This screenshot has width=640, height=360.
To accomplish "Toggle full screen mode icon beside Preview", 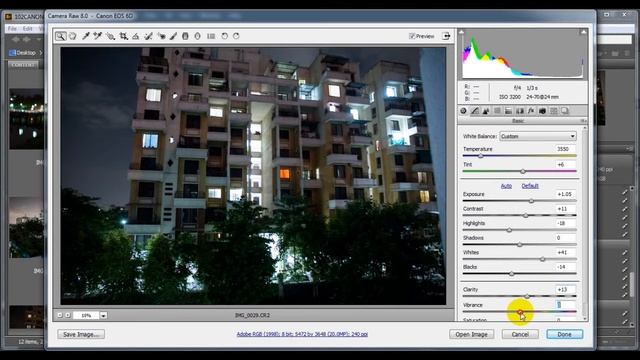I will [446, 36].
